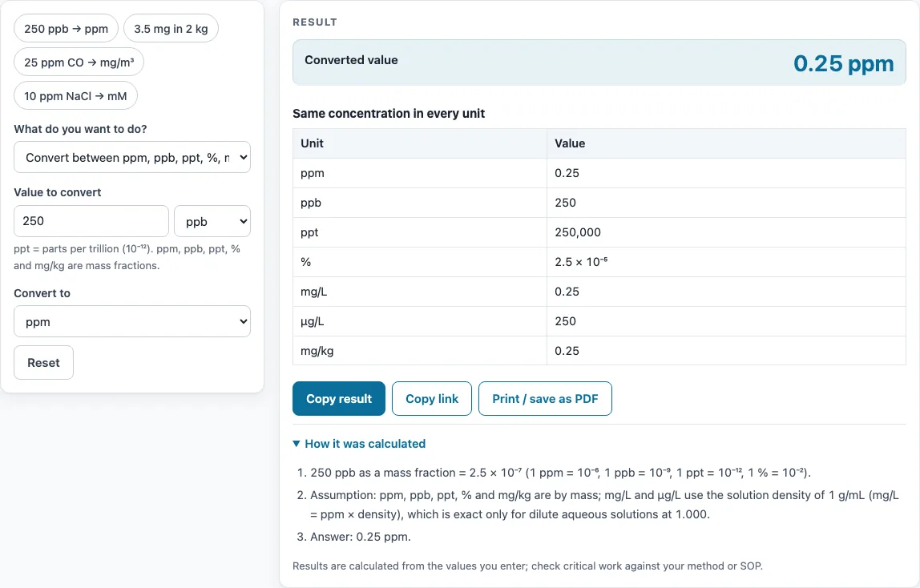Print or save the result as PDF
Viewport: 920px width, 588px height.
pyautogui.click(x=545, y=399)
